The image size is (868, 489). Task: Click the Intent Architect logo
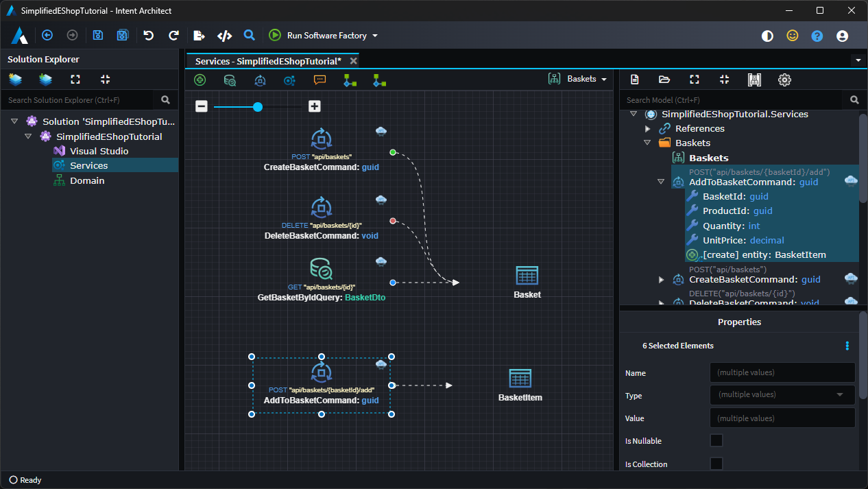(19, 36)
